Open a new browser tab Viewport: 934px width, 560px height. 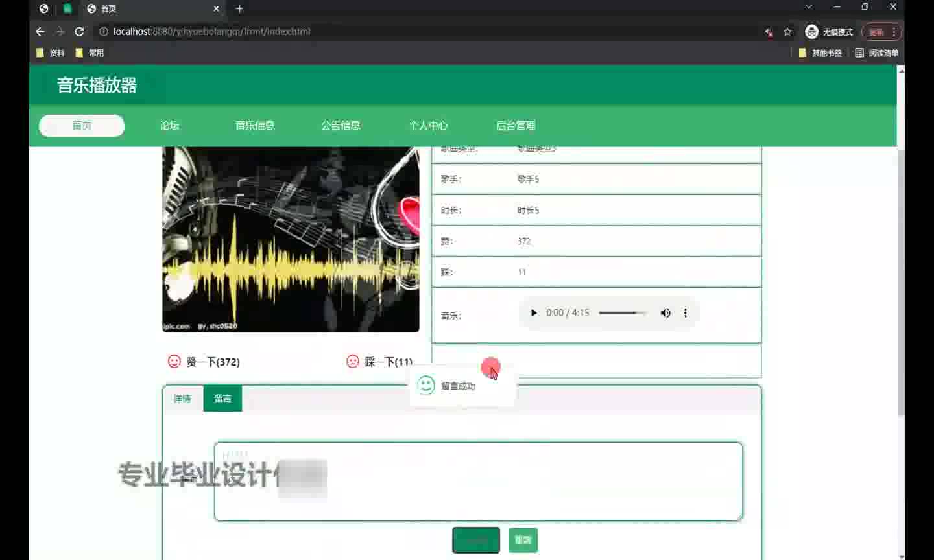click(x=239, y=8)
